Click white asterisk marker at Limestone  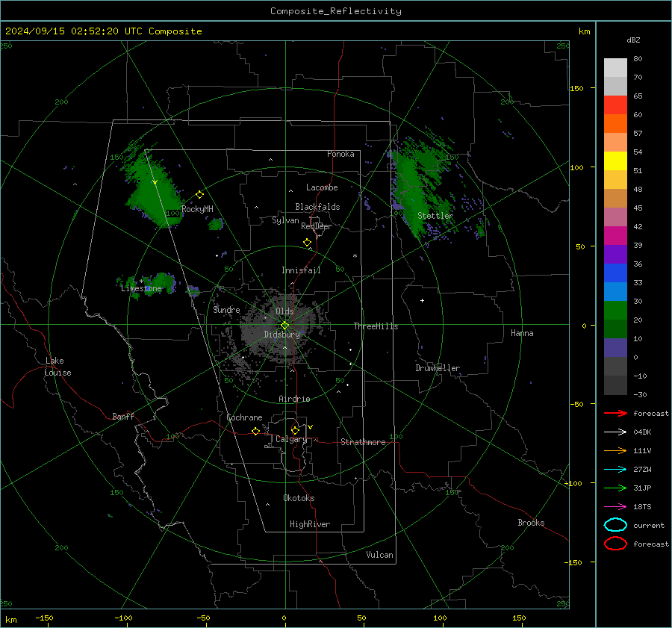[x=141, y=282]
